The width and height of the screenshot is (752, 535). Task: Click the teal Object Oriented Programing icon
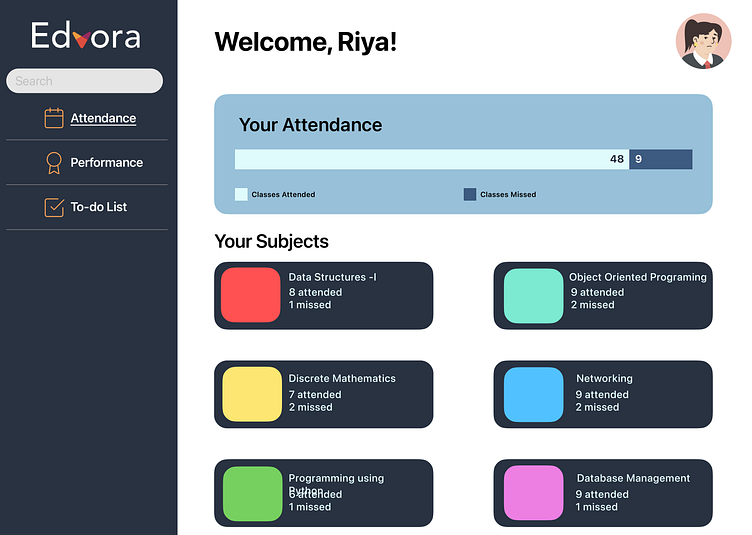[533, 295]
